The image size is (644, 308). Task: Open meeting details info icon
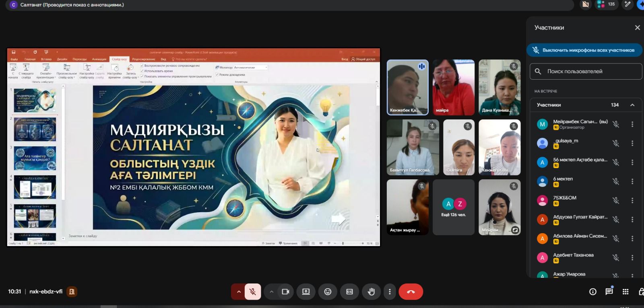click(592, 292)
